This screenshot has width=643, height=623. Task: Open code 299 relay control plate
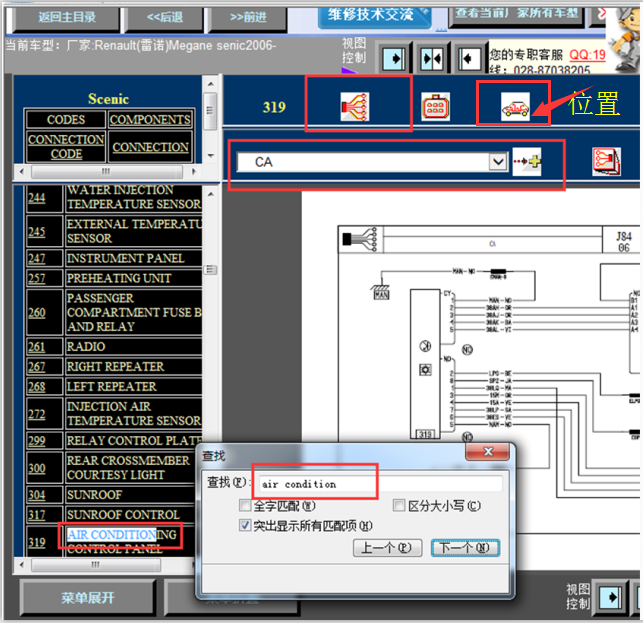(x=36, y=440)
